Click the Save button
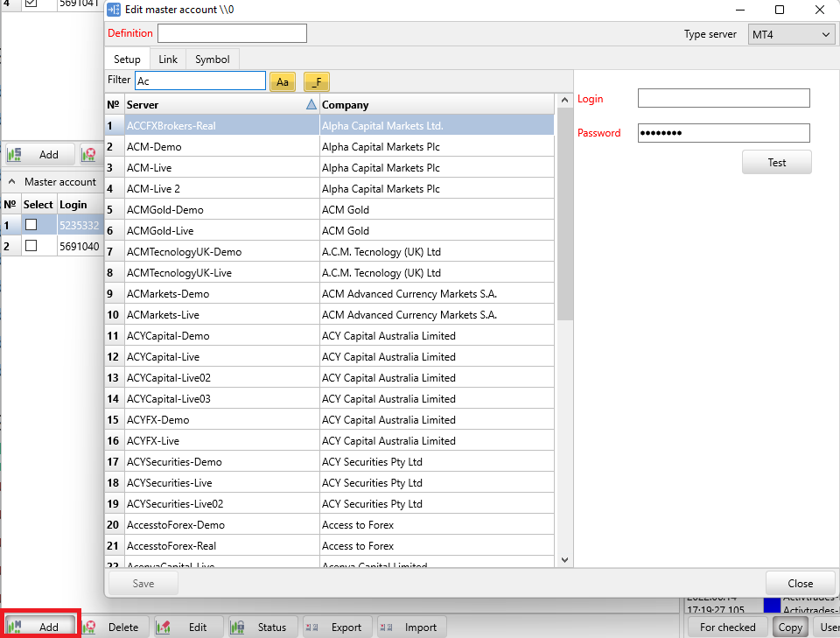Viewport: 840px width, 638px height. [x=143, y=584]
